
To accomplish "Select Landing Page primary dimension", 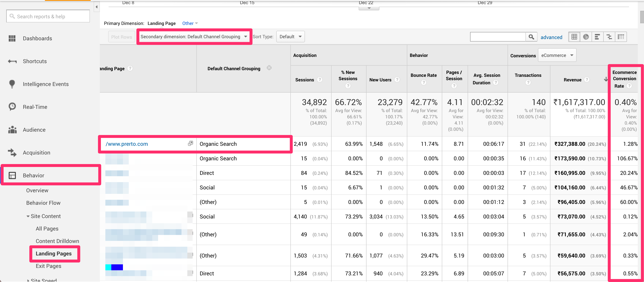I will [x=161, y=23].
